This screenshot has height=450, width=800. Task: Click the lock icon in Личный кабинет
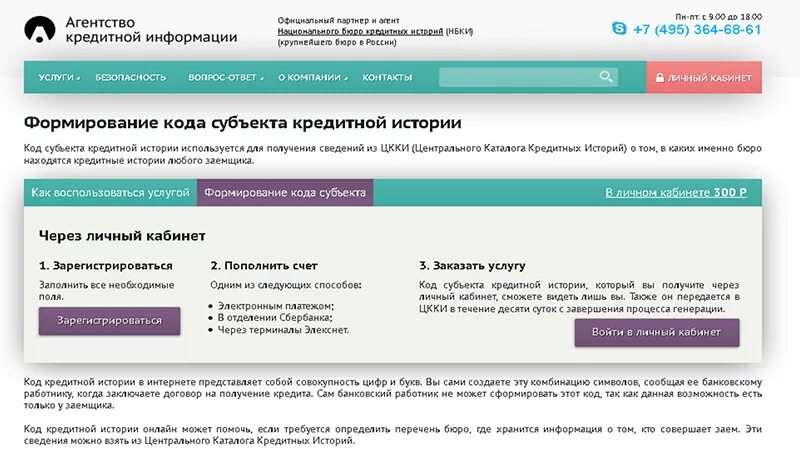(x=660, y=78)
